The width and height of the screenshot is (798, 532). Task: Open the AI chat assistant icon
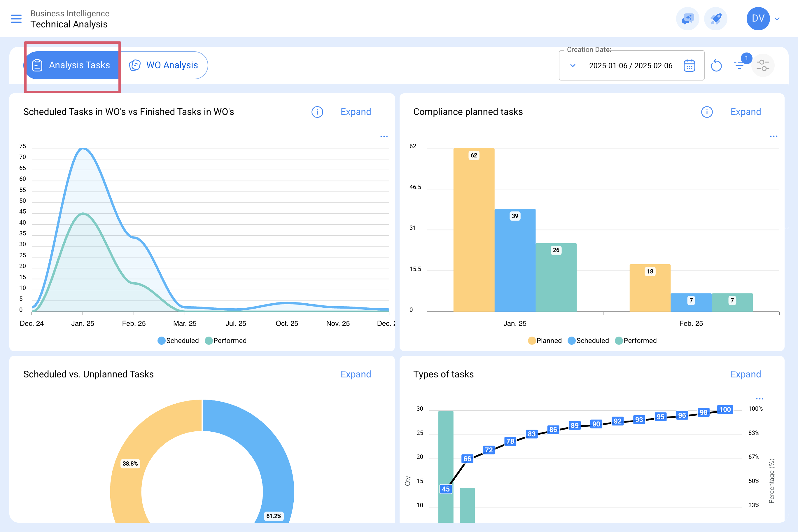(688, 19)
